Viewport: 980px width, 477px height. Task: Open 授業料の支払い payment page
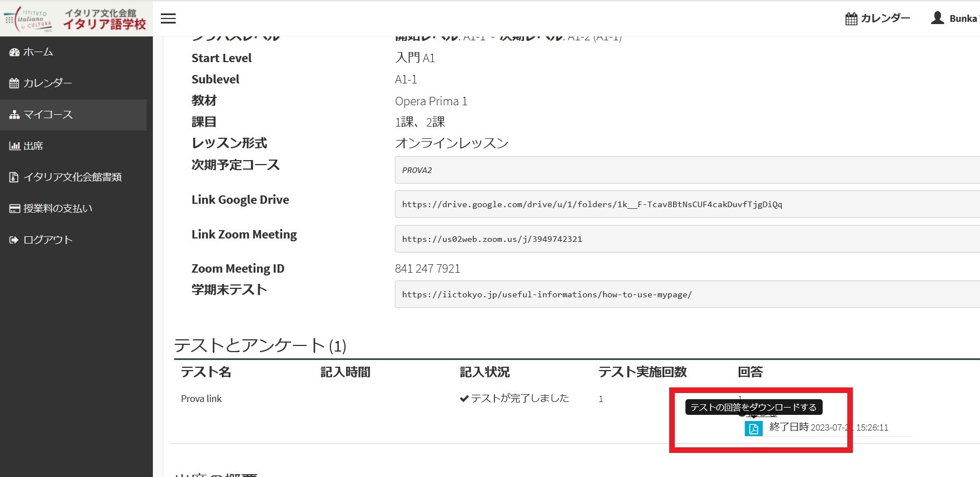click(x=58, y=209)
